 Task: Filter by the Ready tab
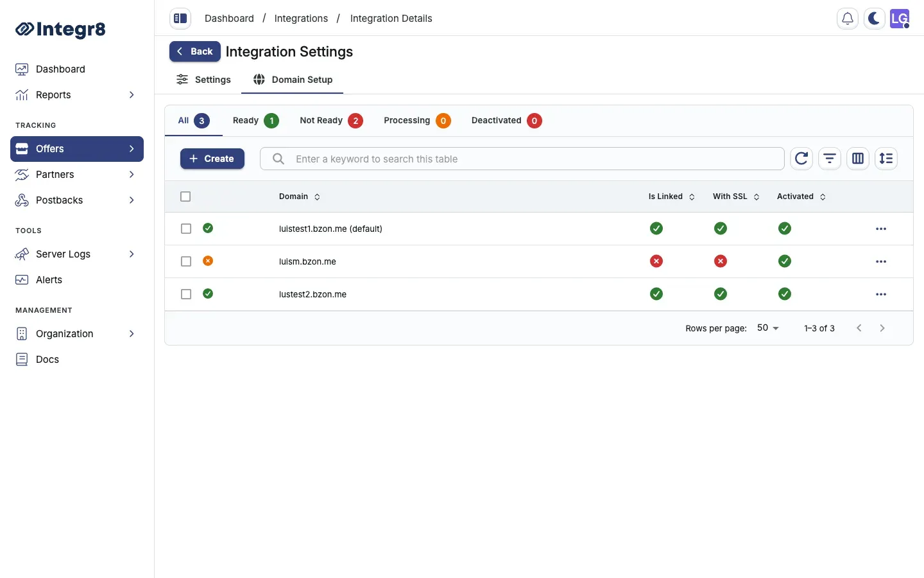[x=255, y=121]
